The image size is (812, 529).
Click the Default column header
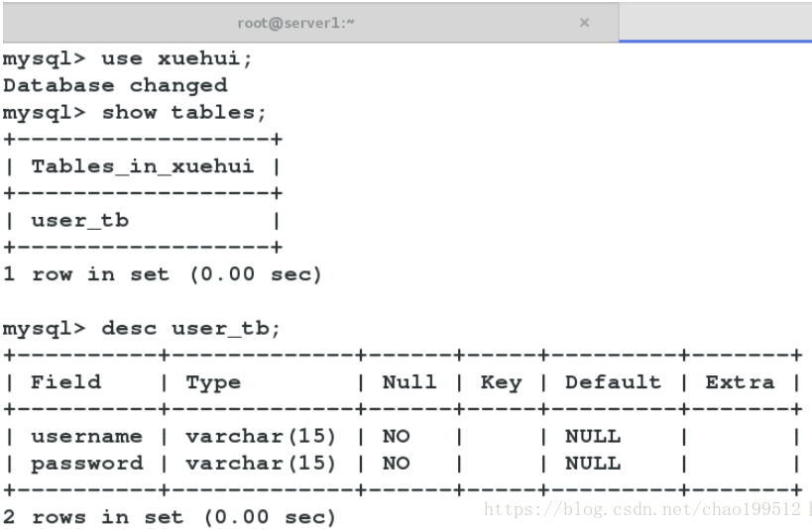613,382
